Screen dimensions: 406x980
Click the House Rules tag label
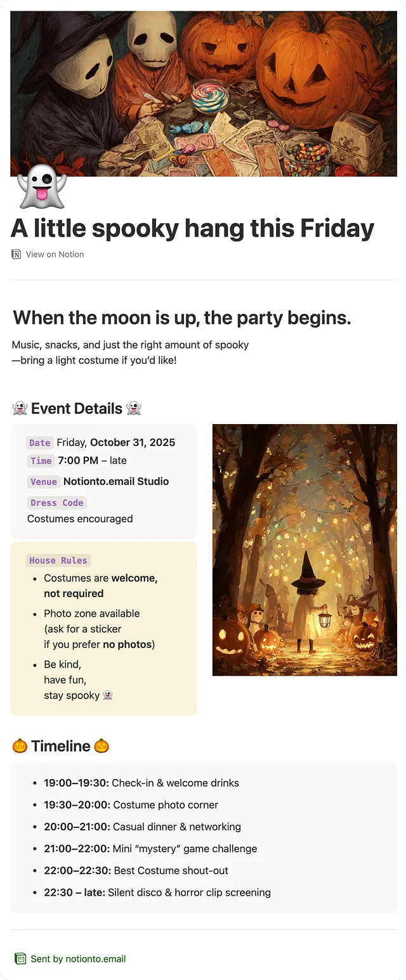58,560
